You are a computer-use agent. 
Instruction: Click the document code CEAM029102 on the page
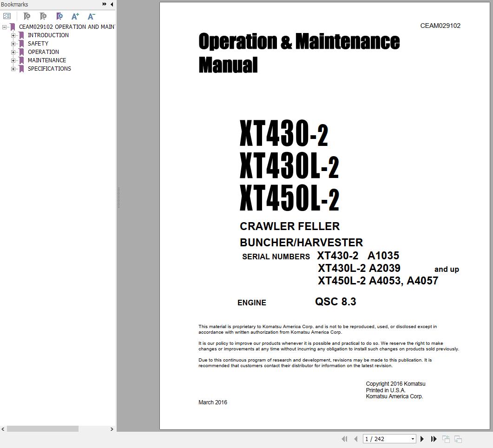pos(440,26)
